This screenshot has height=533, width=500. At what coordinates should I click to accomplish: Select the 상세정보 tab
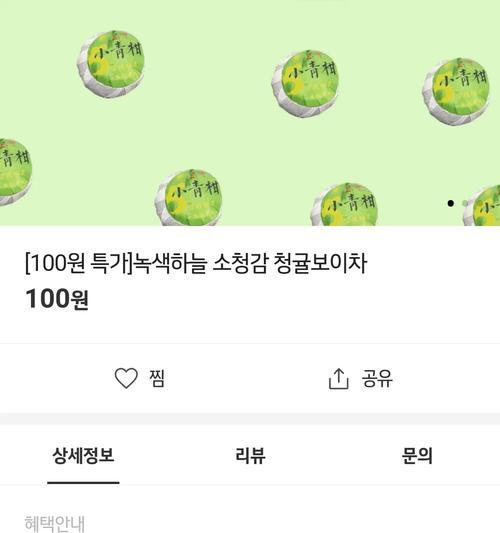(83, 455)
